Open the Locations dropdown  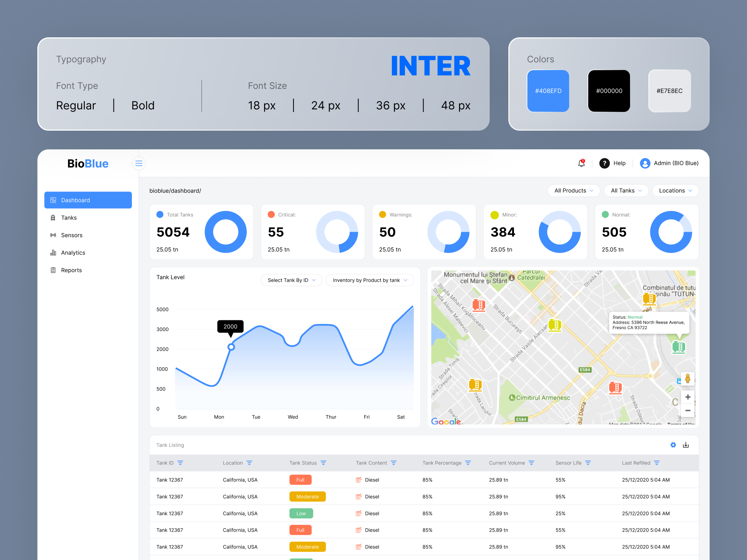675,190
